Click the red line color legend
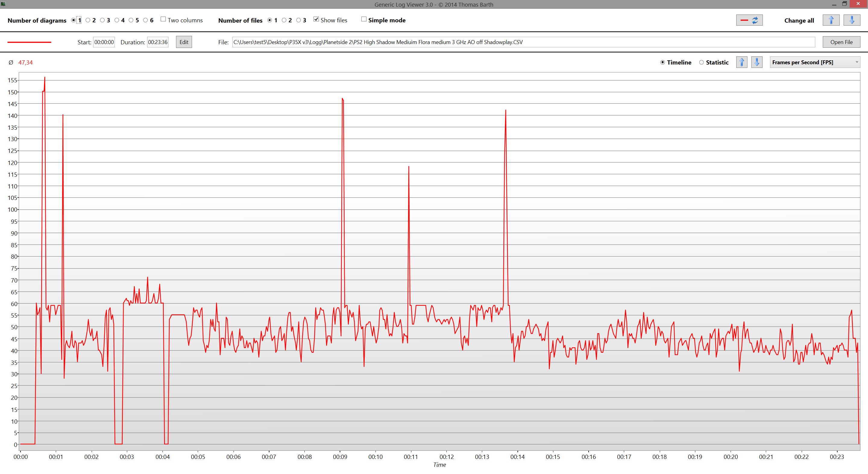 [x=29, y=42]
